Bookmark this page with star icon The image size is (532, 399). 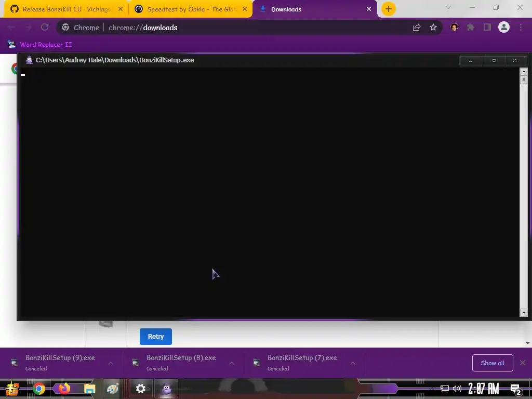tap(433, 28)
